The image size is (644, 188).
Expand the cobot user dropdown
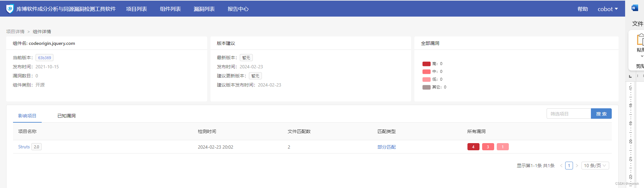coord(608,9)
